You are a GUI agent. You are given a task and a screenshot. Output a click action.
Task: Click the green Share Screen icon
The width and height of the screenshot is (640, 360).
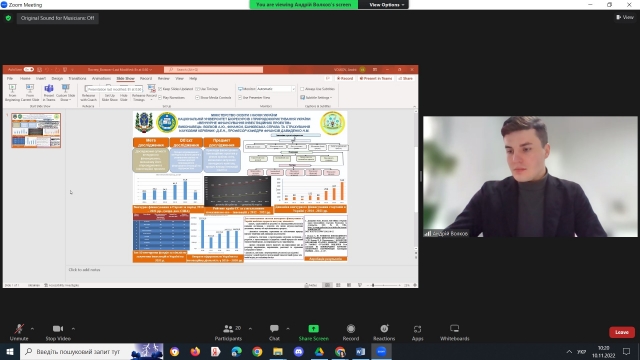point(313,329)
